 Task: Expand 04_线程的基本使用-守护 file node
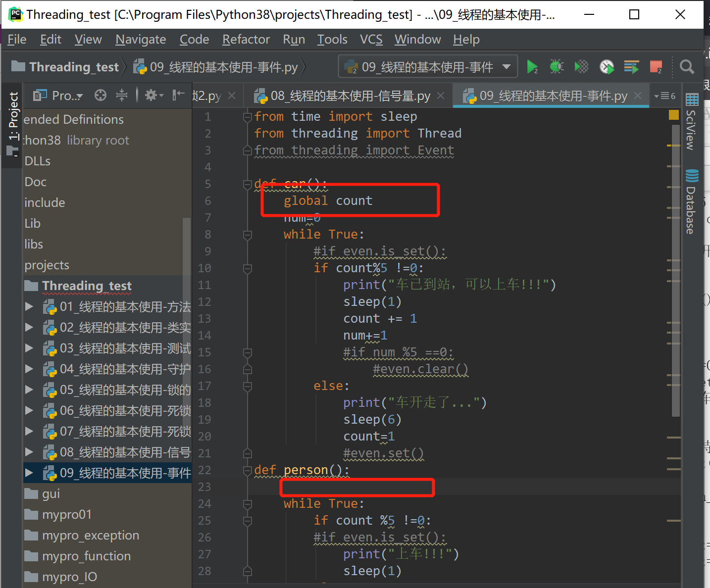[29, 369]
